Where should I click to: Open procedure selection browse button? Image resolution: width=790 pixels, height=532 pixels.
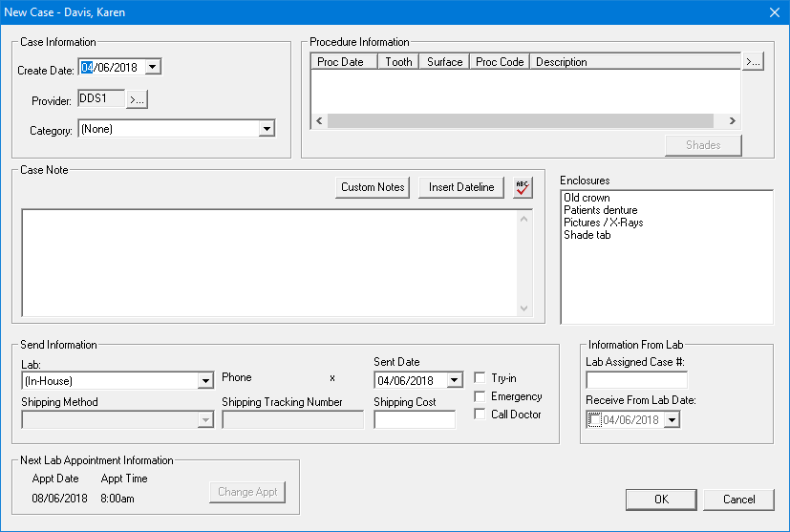(x=753, y=62)
